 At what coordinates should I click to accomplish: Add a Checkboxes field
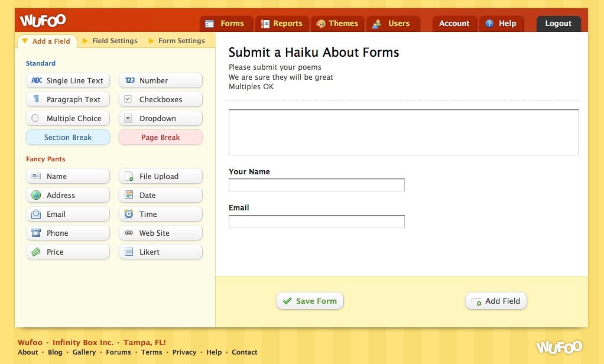click(161, 100)
